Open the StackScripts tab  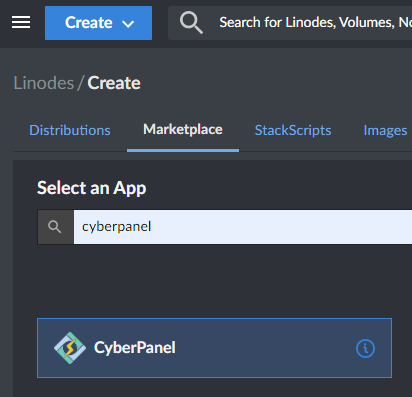tap(293, 130)
